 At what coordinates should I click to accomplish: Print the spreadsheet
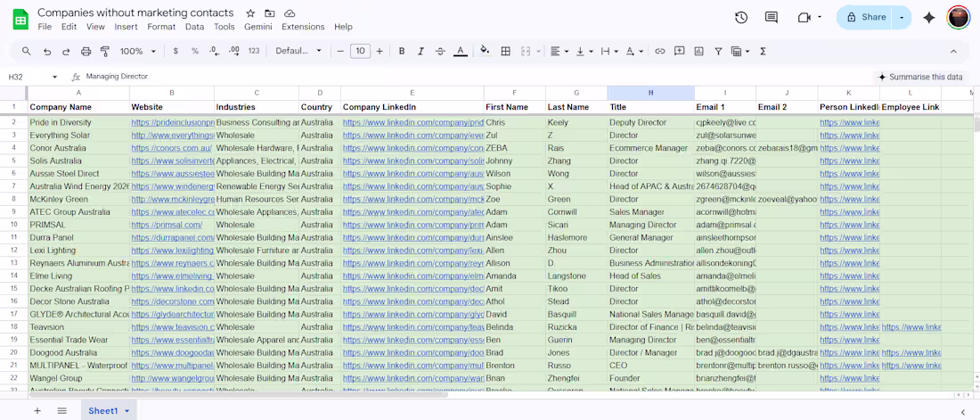click(86, 52)
